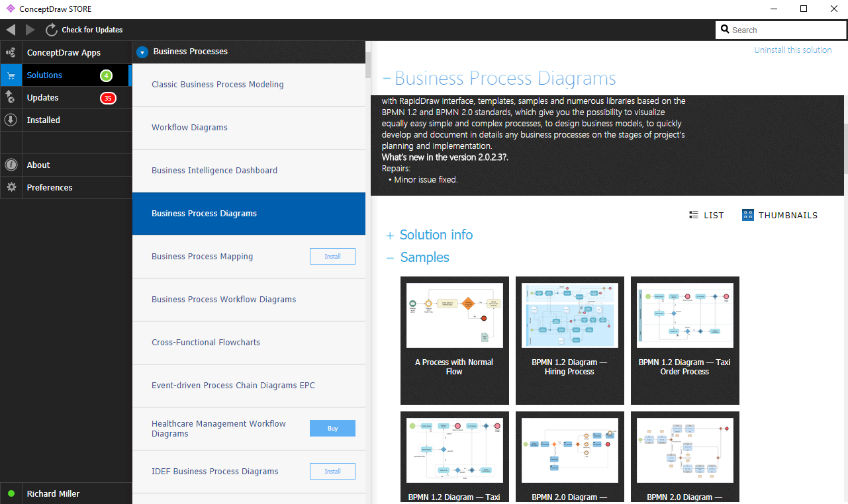Open ConceptDraw Apps section
Image resolution: width=848 pixels, height=504 pixels.
(64, 53)
